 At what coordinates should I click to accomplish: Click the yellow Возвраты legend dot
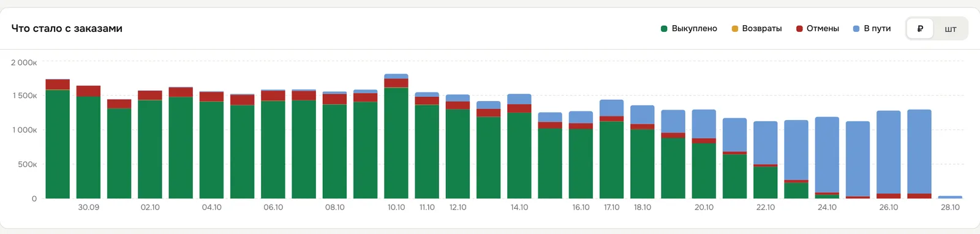coord(735,29)
